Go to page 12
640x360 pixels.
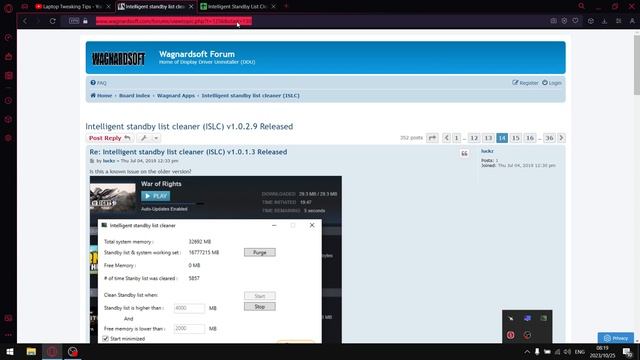[474, 138]
